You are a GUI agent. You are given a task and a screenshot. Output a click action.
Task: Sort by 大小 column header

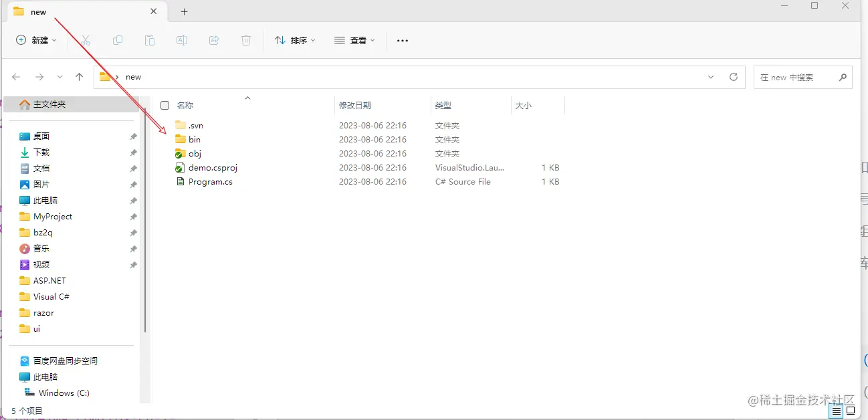tap(524, 105)
